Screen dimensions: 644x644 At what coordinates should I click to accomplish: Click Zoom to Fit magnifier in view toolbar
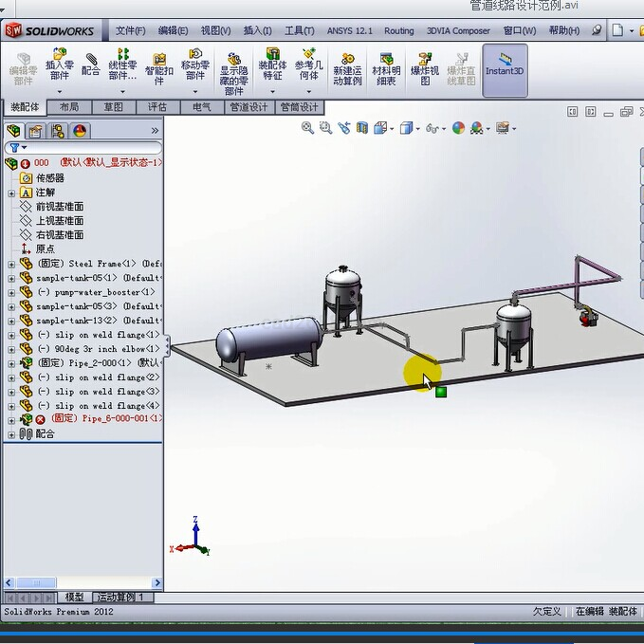pyautogui.click(x=307, y=128)
